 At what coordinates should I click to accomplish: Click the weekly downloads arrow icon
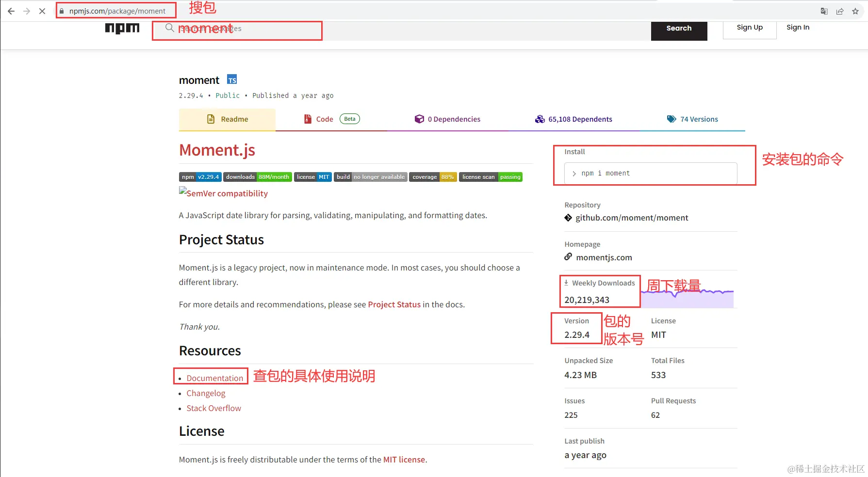[x=566, y=283]
